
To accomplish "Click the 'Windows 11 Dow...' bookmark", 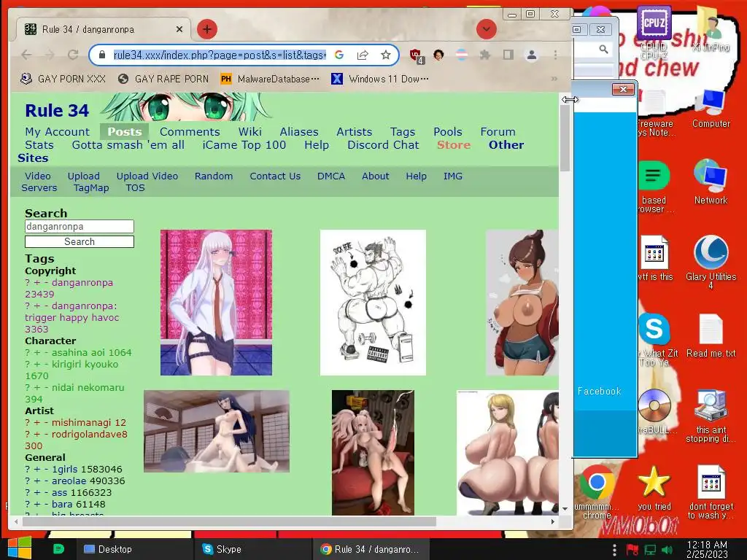I will 379,79.
